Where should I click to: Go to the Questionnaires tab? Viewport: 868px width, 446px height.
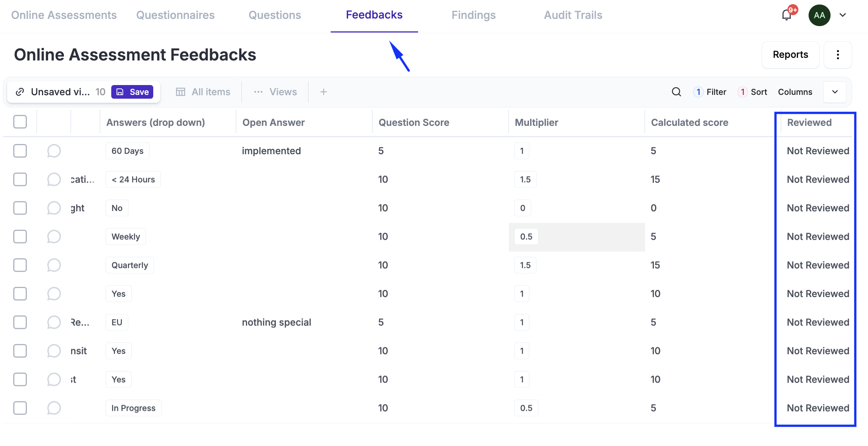[175, 15]
